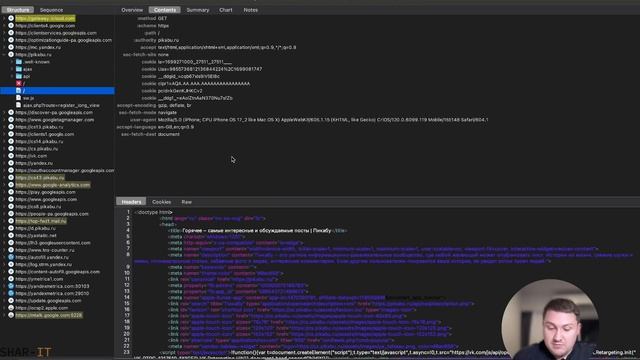The image size is (640, 360).
Task: Click the globe icon for cs.pikabu.ru
Action: (x=11, y=149)
